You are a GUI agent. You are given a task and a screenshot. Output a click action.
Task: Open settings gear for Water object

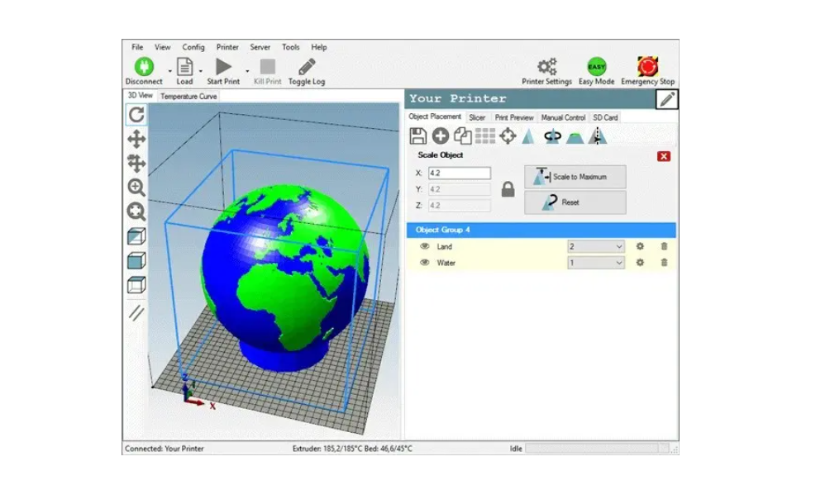[640, 263]
